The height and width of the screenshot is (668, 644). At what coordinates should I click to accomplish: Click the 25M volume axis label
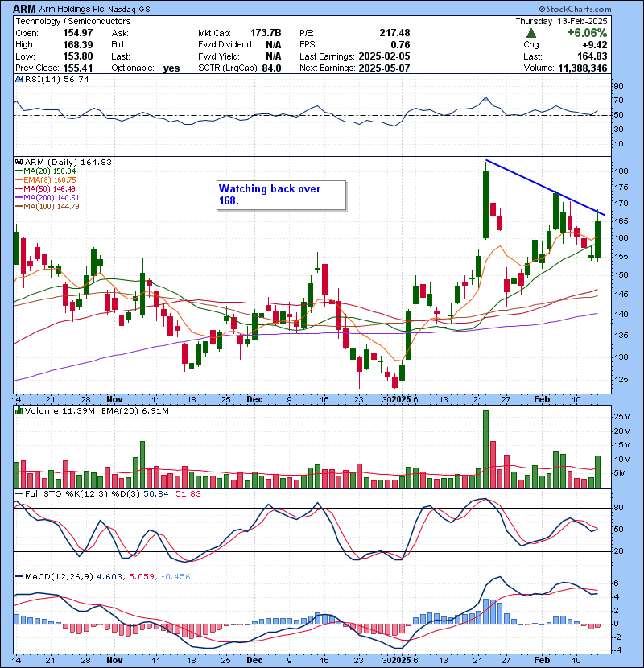coord(622,417)
